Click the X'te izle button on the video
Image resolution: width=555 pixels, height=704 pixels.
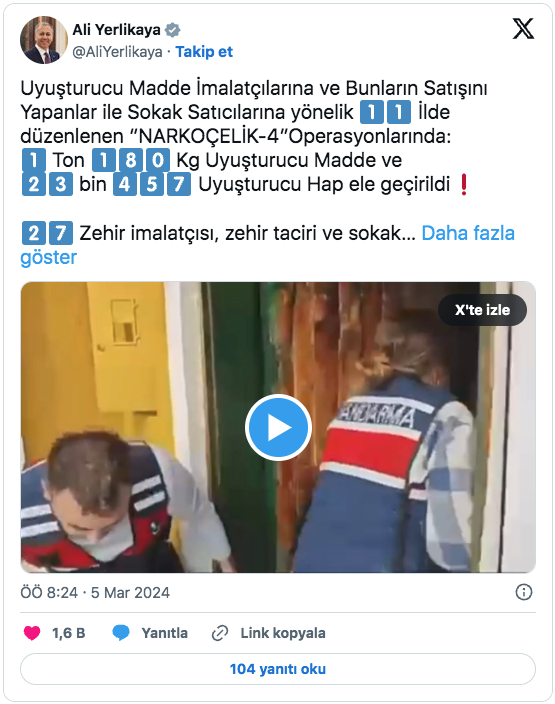pos(482,310)
